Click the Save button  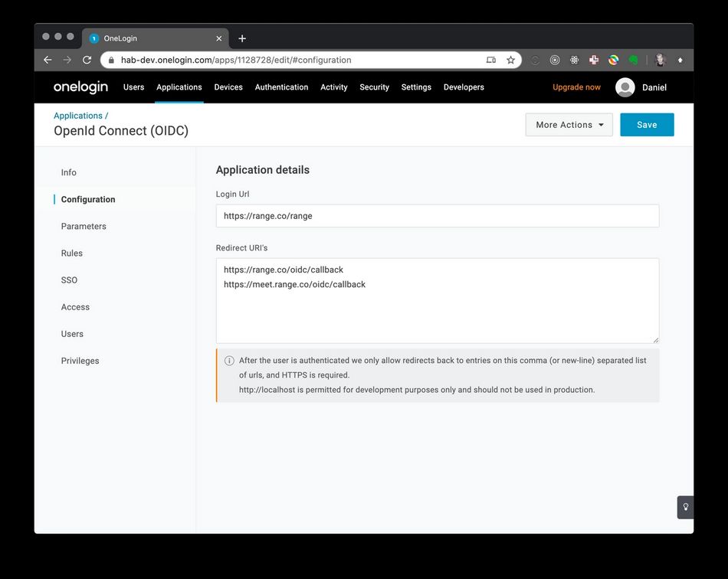[x=647, y=125]
